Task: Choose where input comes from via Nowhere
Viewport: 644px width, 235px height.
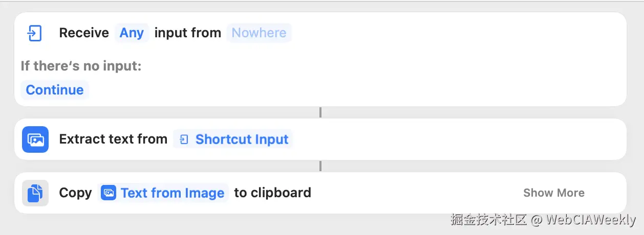Action: (x=259, y=33)
